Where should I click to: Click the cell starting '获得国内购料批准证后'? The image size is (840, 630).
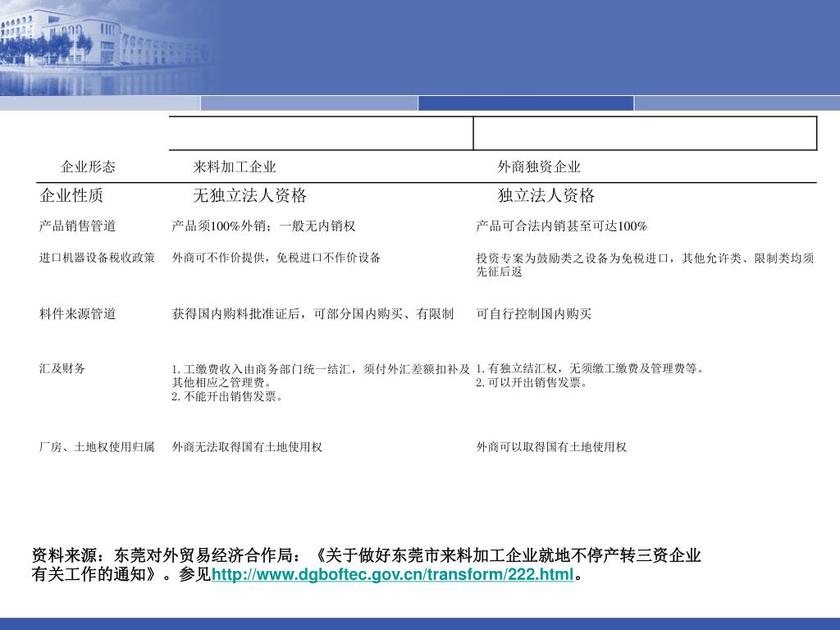[313, 314]
